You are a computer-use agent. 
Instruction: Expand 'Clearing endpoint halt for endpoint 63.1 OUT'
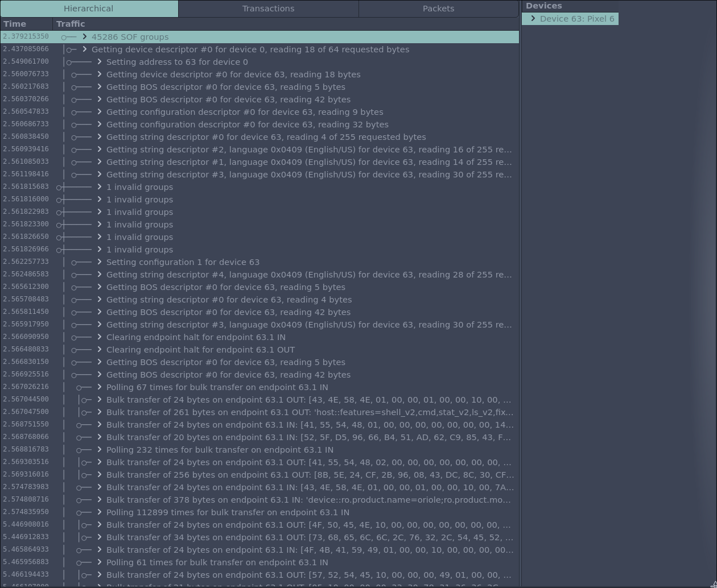click(x=99, y=349)
